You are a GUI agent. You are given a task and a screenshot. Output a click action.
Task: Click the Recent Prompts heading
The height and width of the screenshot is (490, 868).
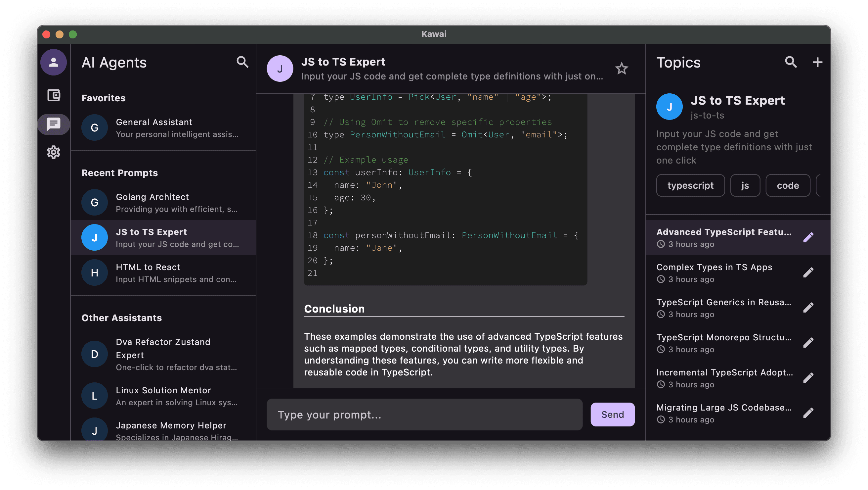pyautogui.click(x=120, y=173)
